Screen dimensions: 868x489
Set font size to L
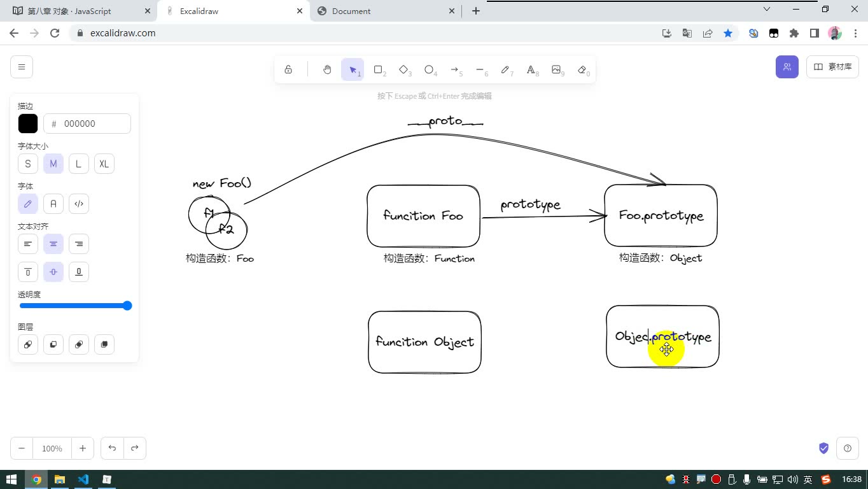79,164
